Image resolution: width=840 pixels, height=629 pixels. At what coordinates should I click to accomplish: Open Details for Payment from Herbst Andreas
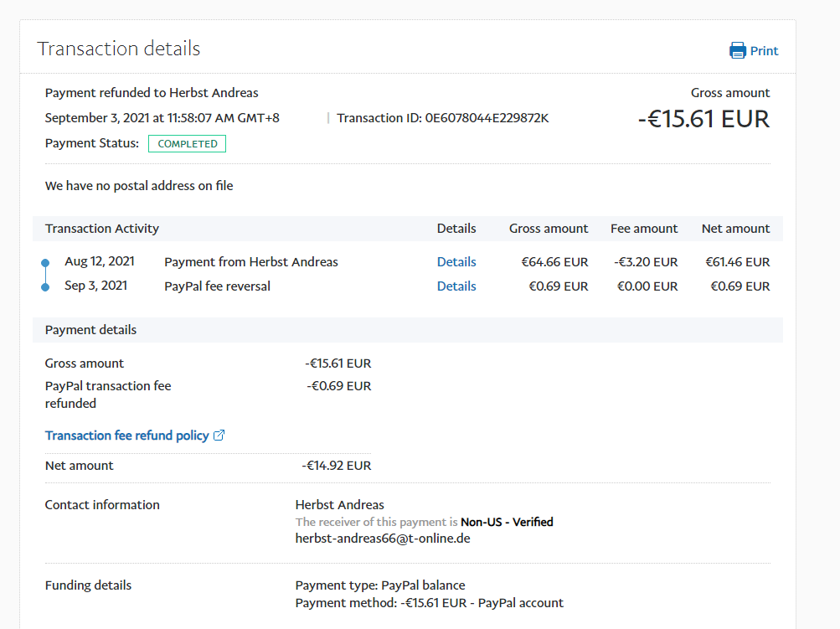pos(456,262)
